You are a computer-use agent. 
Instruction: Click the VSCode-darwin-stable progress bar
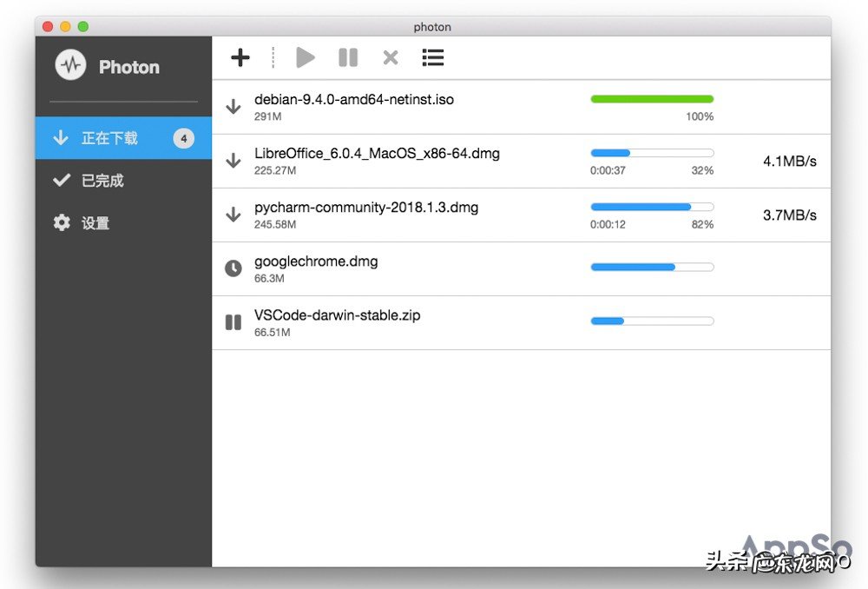tap(652, 321)
